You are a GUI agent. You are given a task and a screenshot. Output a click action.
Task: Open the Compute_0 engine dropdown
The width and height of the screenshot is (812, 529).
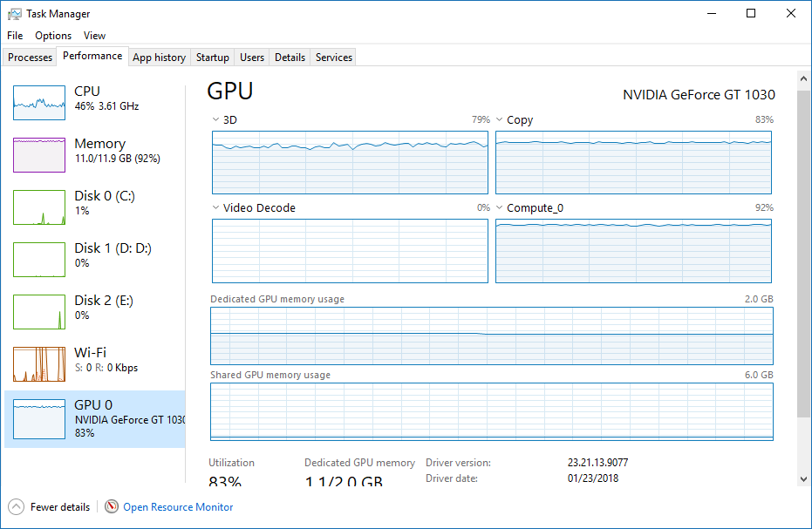click(x=499, y=207)
